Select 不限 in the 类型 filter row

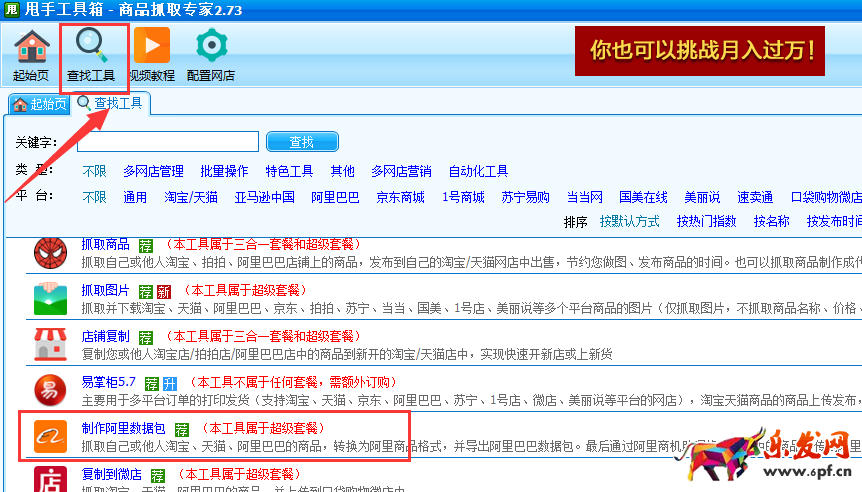tap(94, 172)
